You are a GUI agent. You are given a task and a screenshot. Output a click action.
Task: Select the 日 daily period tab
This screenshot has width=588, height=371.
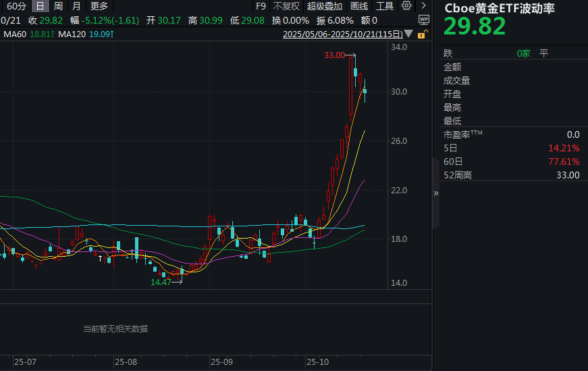[x=41, y=6]
